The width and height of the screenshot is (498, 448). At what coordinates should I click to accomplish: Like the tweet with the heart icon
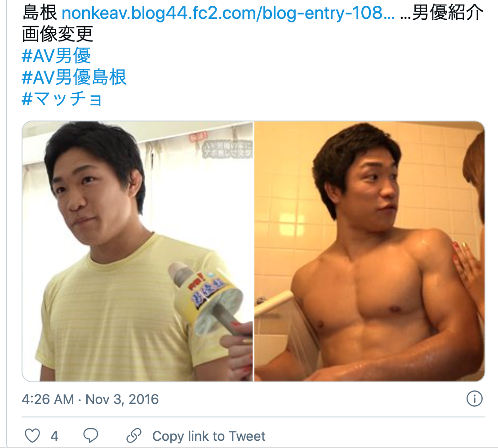[x=32, y=435]
